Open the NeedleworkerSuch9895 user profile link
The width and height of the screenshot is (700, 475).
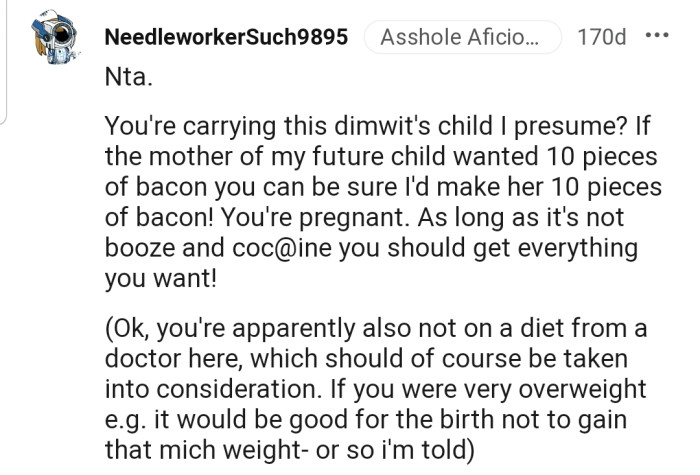point(226,38)
